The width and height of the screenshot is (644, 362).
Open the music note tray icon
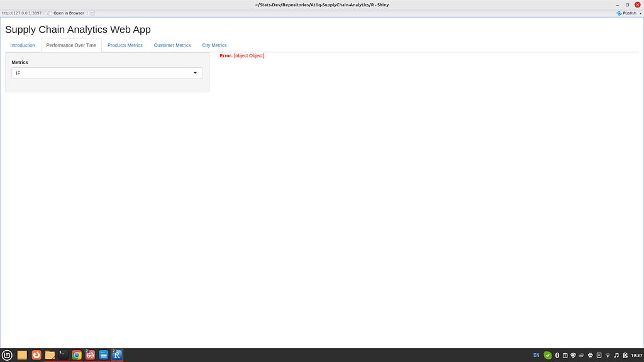(616, 355)
